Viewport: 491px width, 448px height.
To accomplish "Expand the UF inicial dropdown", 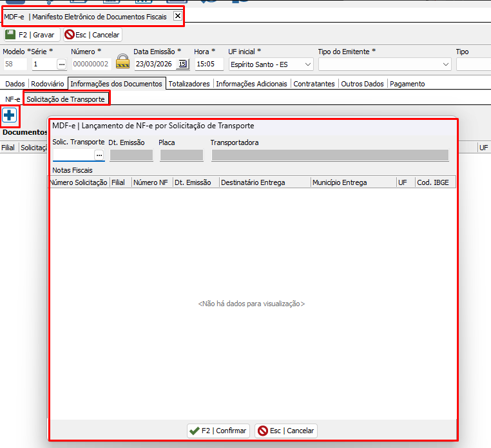I will [x=307, y=64].
